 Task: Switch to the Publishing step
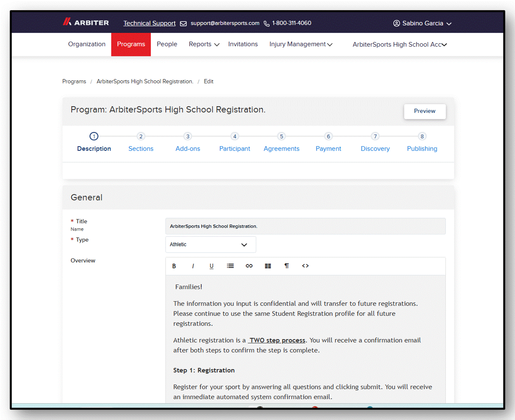click(x=422, y=149)
